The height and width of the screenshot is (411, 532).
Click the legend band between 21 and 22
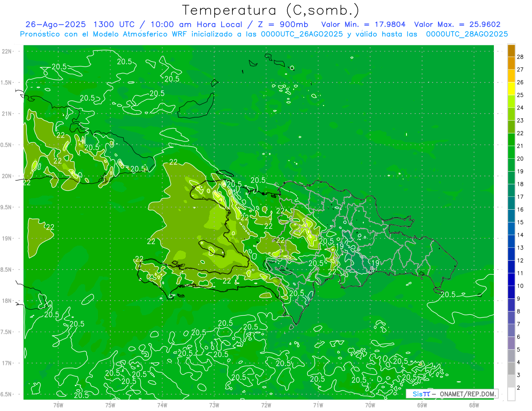tap(512, 140)
